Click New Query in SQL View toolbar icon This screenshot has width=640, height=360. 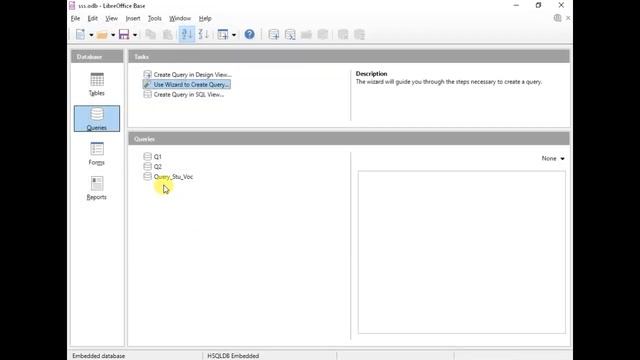click(290, 35)
